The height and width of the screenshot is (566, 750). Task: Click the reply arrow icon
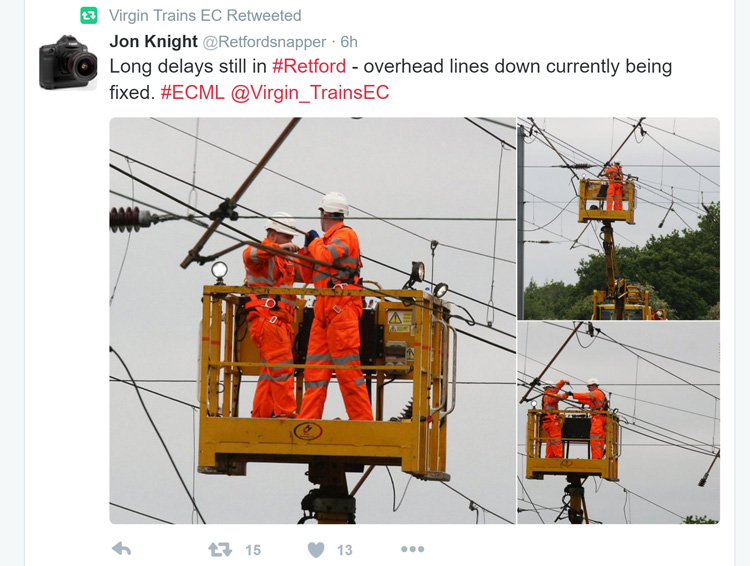[121, 549]
